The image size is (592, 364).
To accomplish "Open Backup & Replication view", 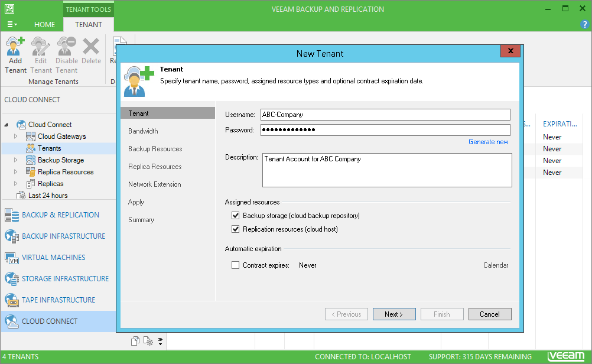I will (58, 215).
